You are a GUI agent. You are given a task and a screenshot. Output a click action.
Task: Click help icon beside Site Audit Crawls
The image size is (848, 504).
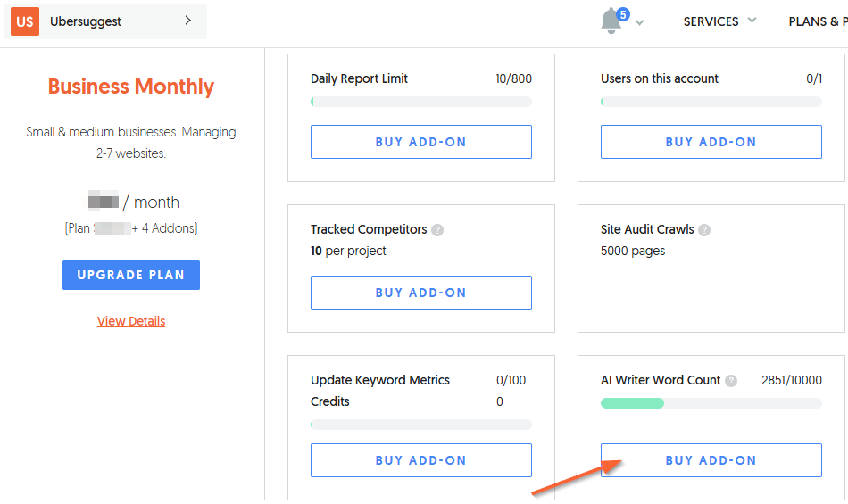[x=704, y=230]
